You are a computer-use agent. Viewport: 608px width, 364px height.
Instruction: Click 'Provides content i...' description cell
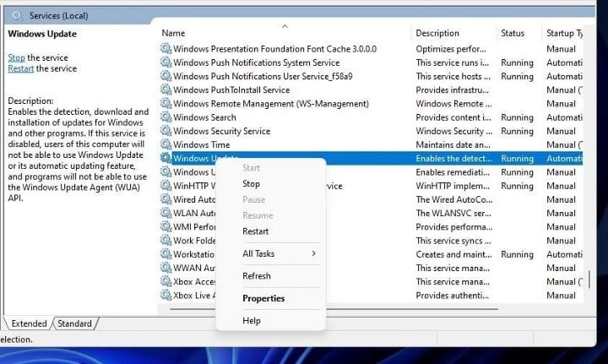[453, 117]
